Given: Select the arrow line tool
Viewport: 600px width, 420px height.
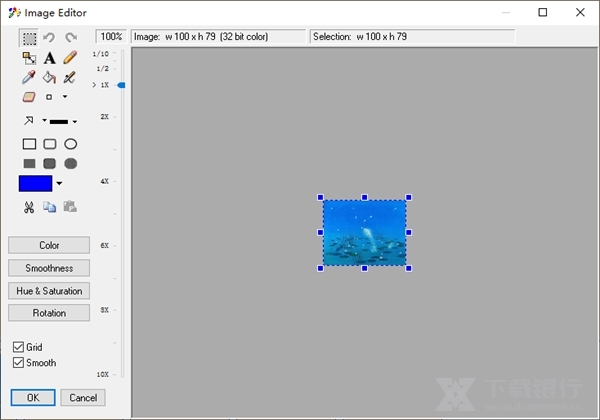Looking at the screenshot, I should [29, 121].
